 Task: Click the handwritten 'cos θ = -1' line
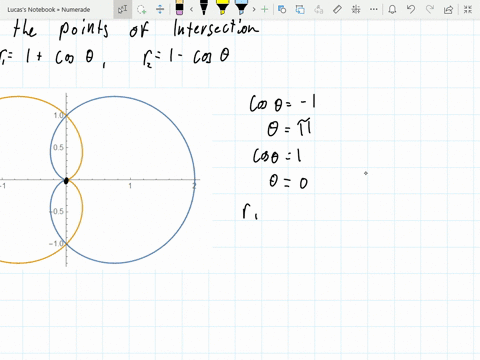[x=282, y=104]
